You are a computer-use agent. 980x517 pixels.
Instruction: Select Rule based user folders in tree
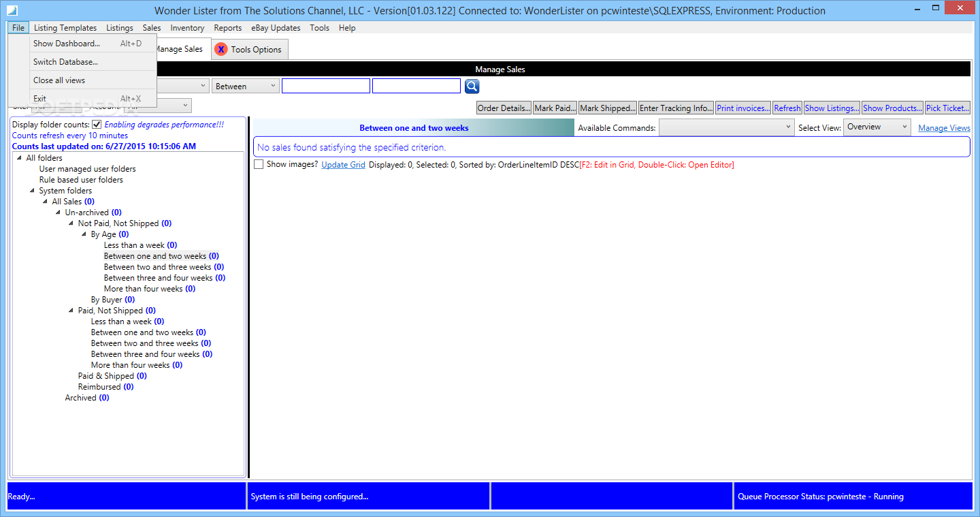[81, 180]
